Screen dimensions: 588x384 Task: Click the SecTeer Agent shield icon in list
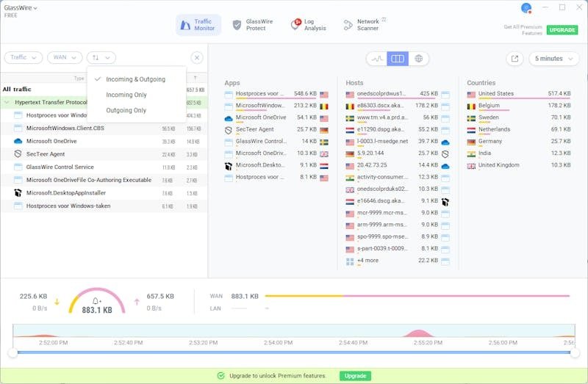click(x=18, y=154)
